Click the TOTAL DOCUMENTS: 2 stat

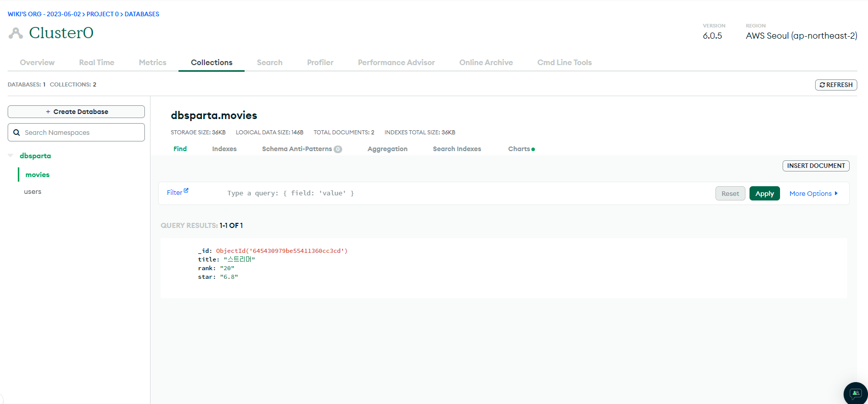tap(344, 132)
